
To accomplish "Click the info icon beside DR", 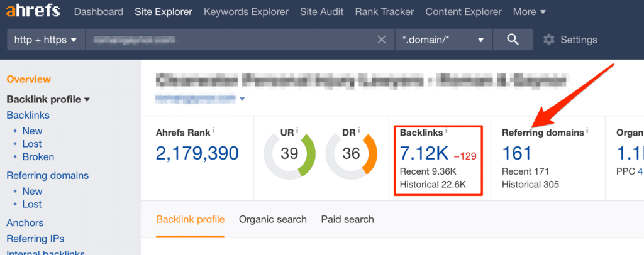I will click(x=358, y=129).
